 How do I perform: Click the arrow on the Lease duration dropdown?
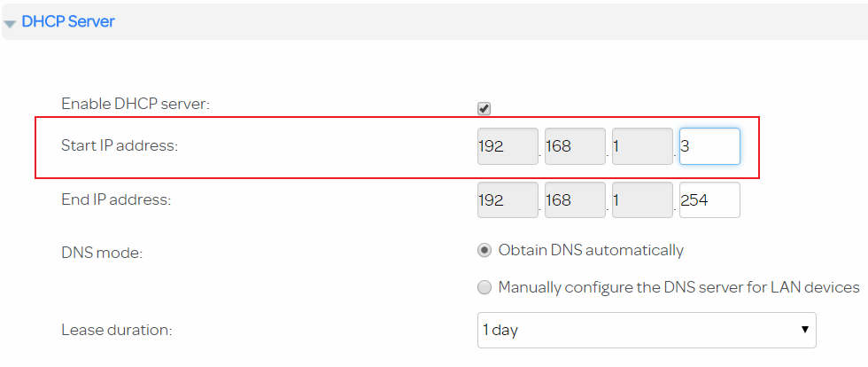click(804, 330)
